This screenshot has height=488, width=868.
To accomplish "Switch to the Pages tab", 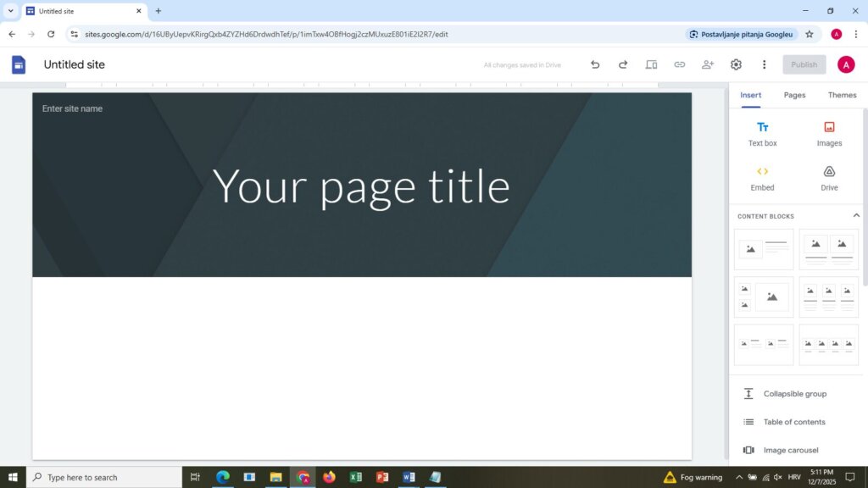I will pyautogui.click(x=794, y=95).
